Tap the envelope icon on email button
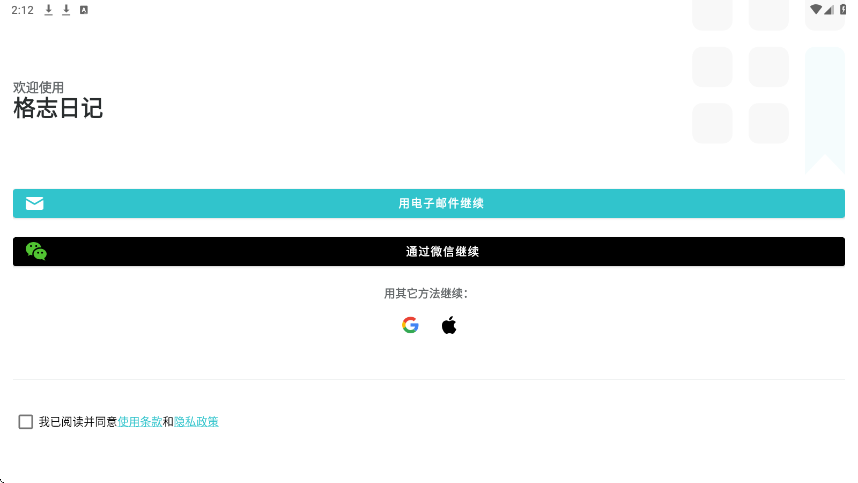The height and width of the screenshot is (483, 858). (34, 203)
